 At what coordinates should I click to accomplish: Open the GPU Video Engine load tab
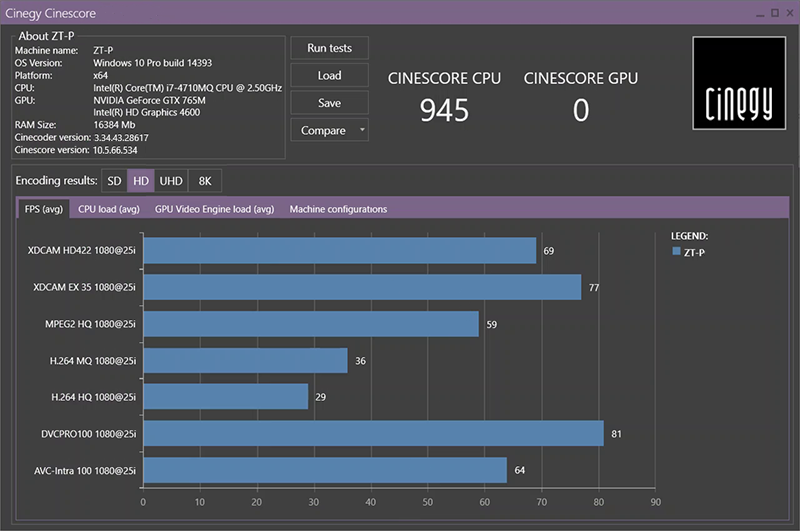(x=214, y=209)
